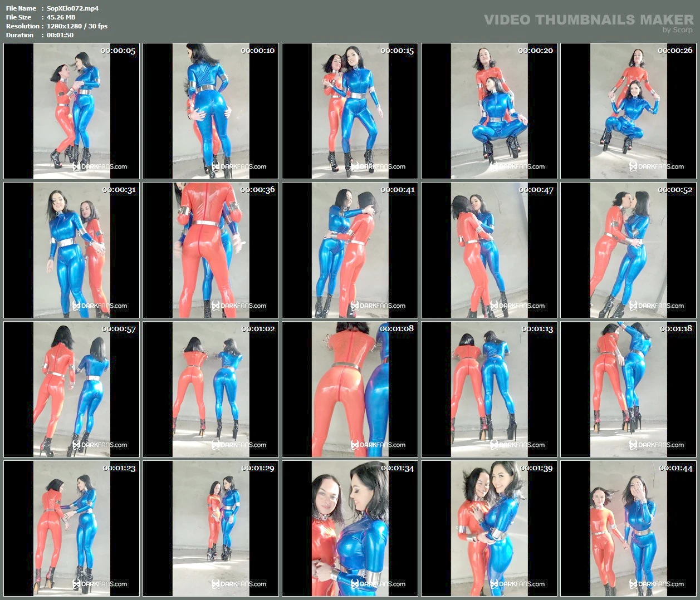The height and width of the screenshot is (600, 700).
Task: Click the VIDEO THUMBNAILS MAKER title
Action: click(x=589, y=19)
